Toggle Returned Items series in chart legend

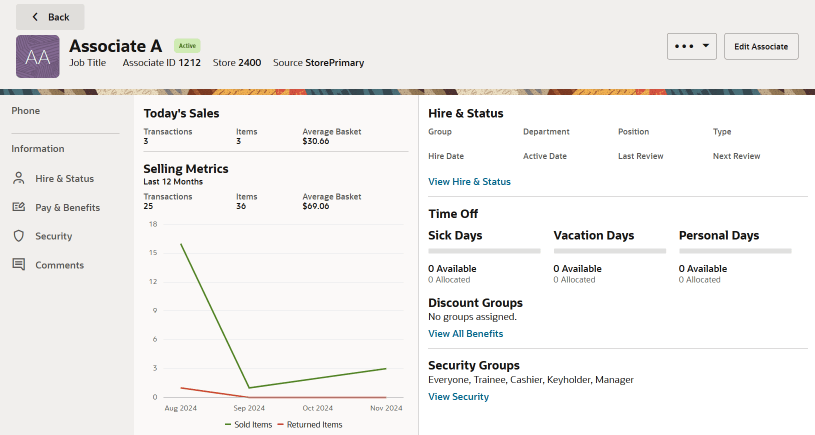coord(310,425)
